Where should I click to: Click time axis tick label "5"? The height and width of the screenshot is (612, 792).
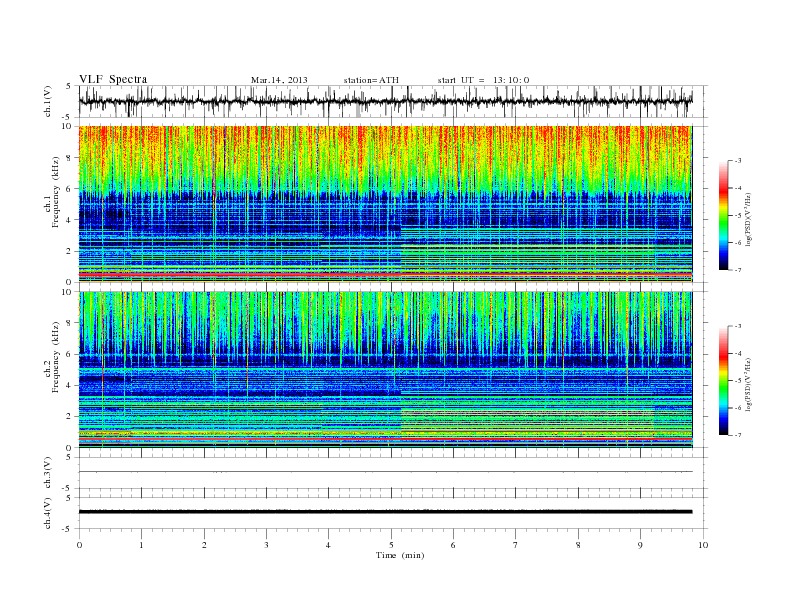point(391,545)
